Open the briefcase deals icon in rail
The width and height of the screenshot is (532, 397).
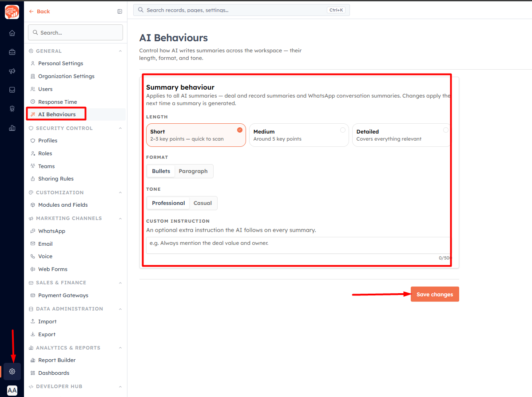tap(12, 52)
